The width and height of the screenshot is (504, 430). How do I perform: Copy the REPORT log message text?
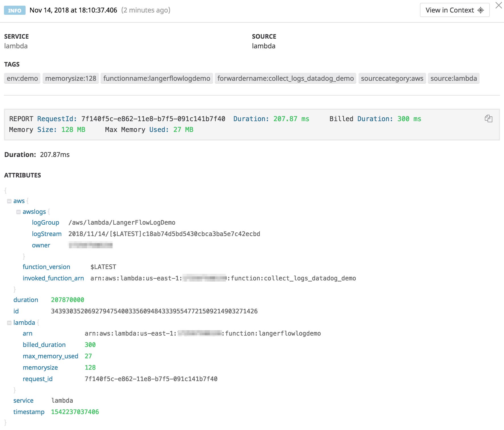[x=489, y=119]
